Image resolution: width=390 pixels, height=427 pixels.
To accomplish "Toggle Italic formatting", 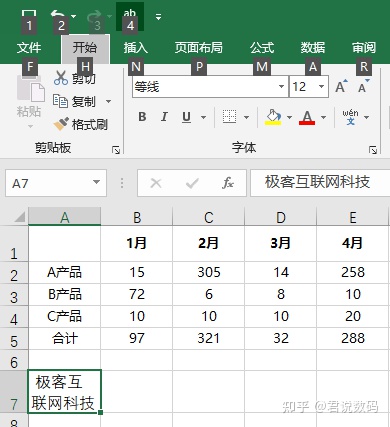I will coord(164,117).
